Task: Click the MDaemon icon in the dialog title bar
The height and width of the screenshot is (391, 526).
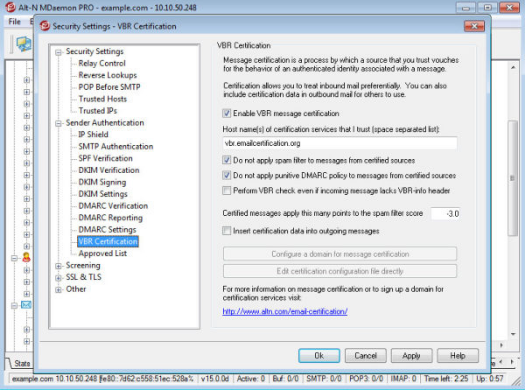Action: [x=45, y=26]
